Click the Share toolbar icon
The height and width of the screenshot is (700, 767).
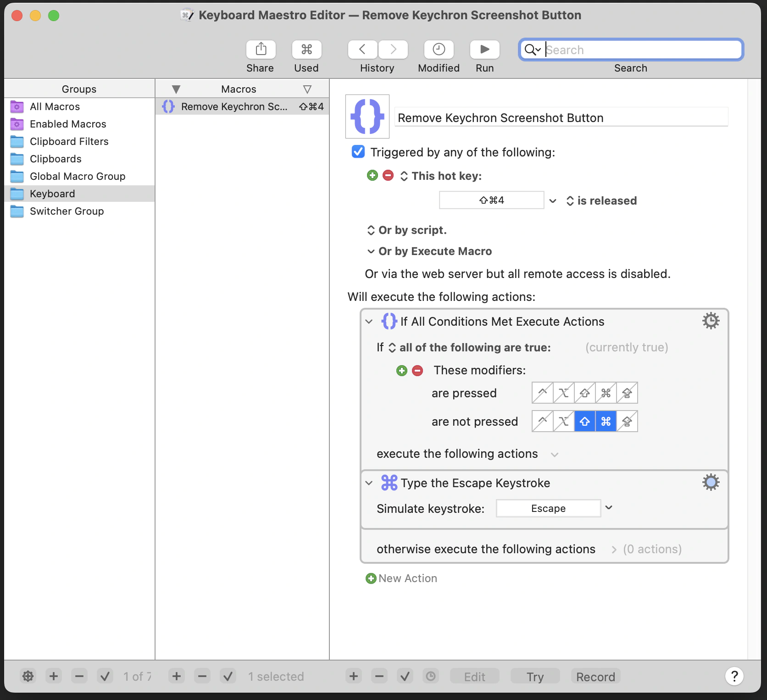coord(261,50)
